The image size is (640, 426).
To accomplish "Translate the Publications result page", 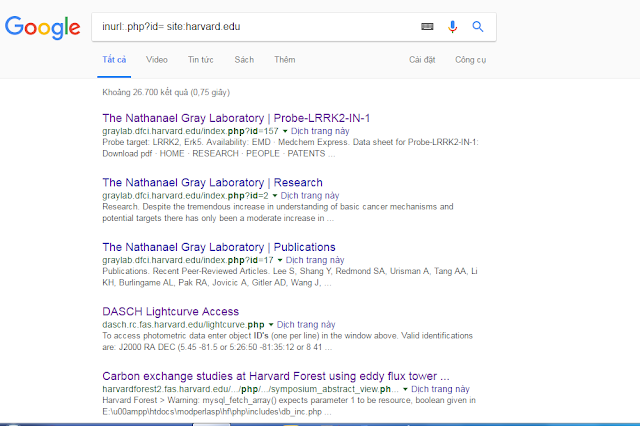I will (315, 260).
